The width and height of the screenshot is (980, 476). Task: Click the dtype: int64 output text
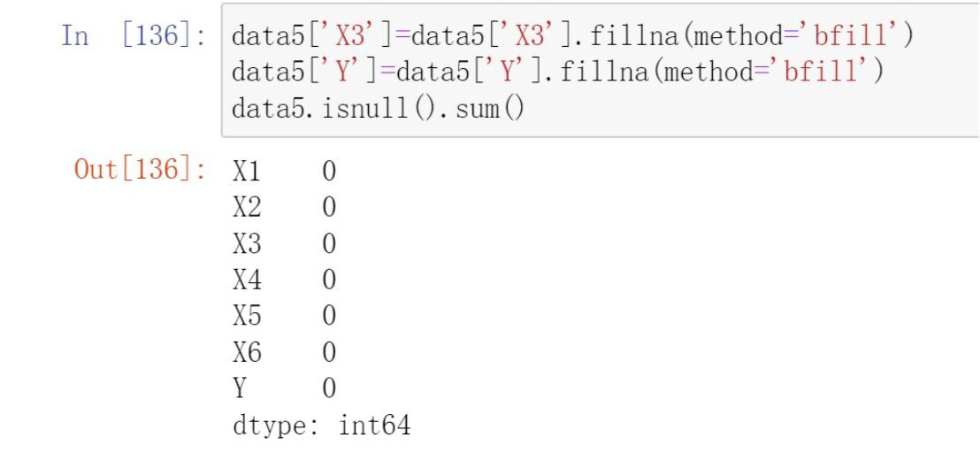pos(322,426)
